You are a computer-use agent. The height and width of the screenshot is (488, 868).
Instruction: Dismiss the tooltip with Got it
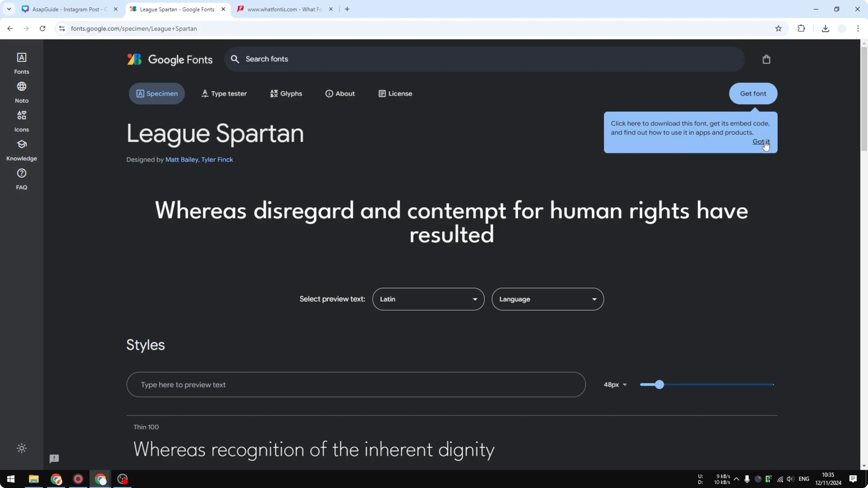pyautogui.click(x=761, y=141)
